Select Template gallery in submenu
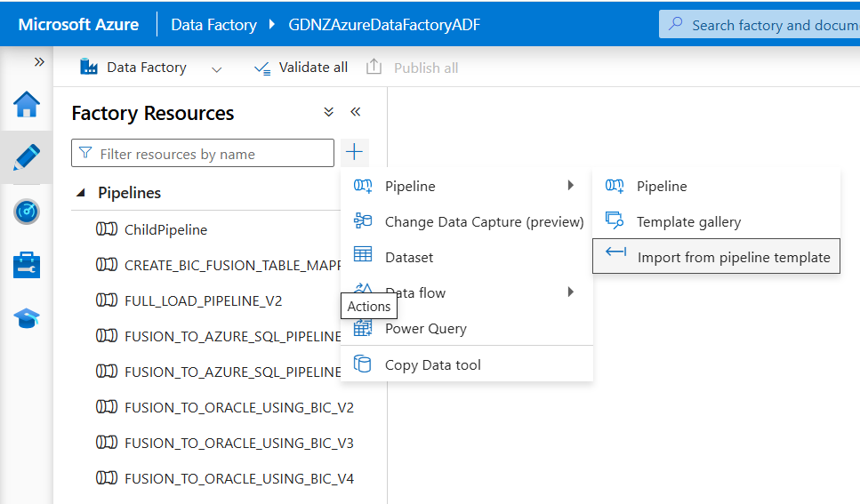Viewport: 860px width, 504px height. point(716,222)
